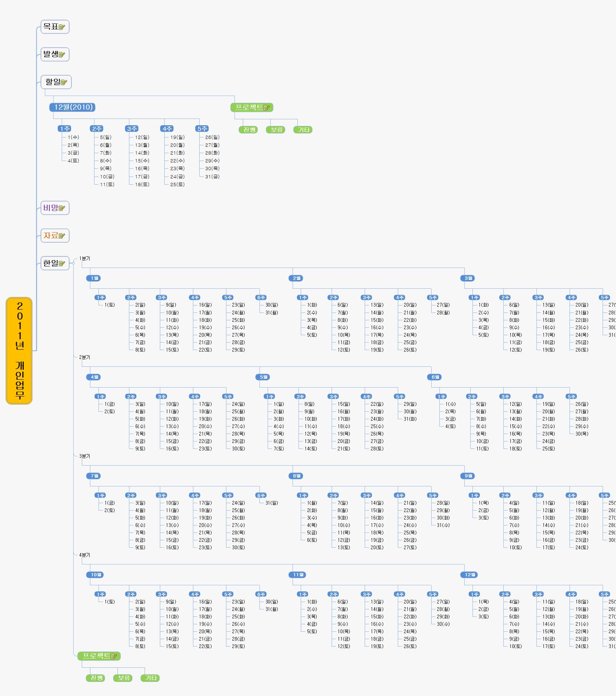Open the note icon on 한일 node
Viewport: 616px width, 696px height.
(62, 263)
